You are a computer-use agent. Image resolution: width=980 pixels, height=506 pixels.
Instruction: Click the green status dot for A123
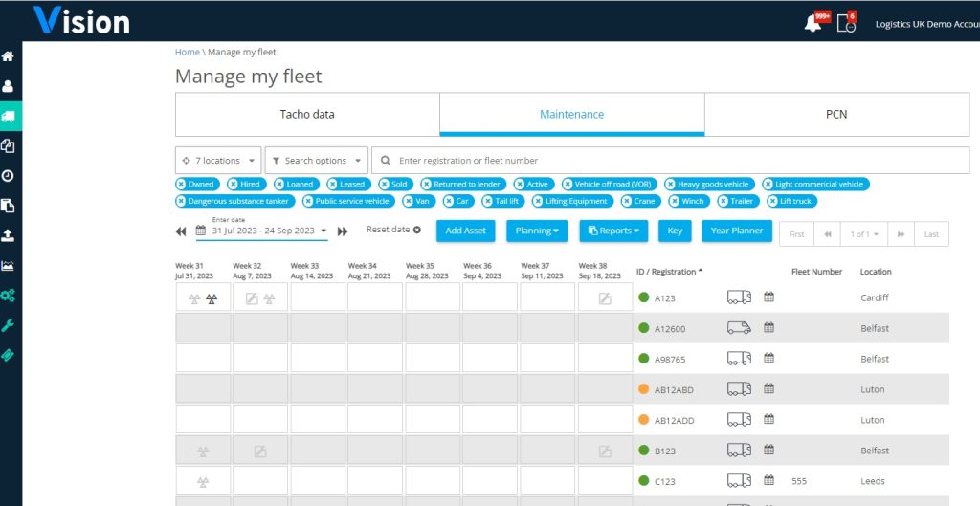644,297
